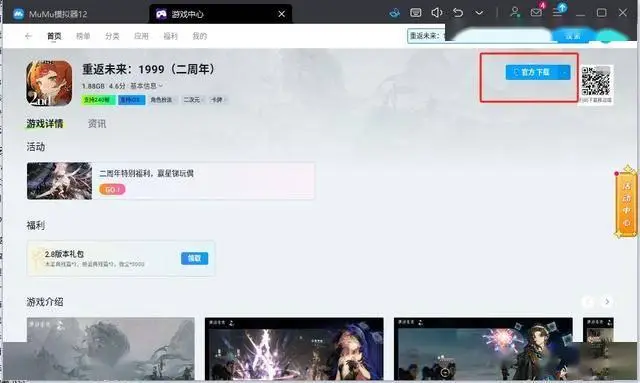
Task: Open the hamburger menu with update arrow
Action: [x=558, y=12]
